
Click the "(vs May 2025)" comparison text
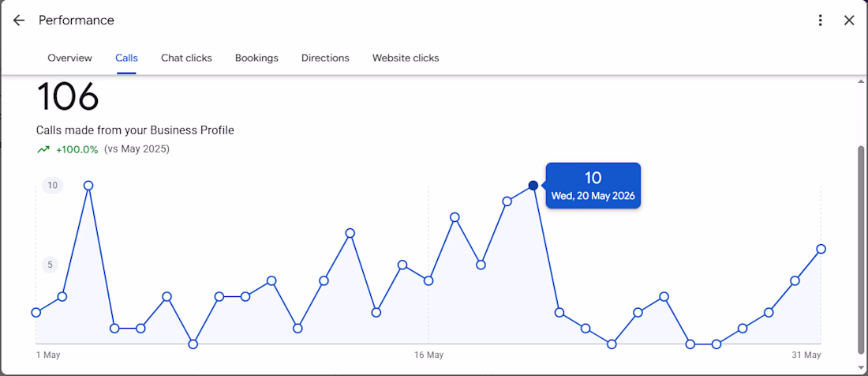click(x=137, y=149)
